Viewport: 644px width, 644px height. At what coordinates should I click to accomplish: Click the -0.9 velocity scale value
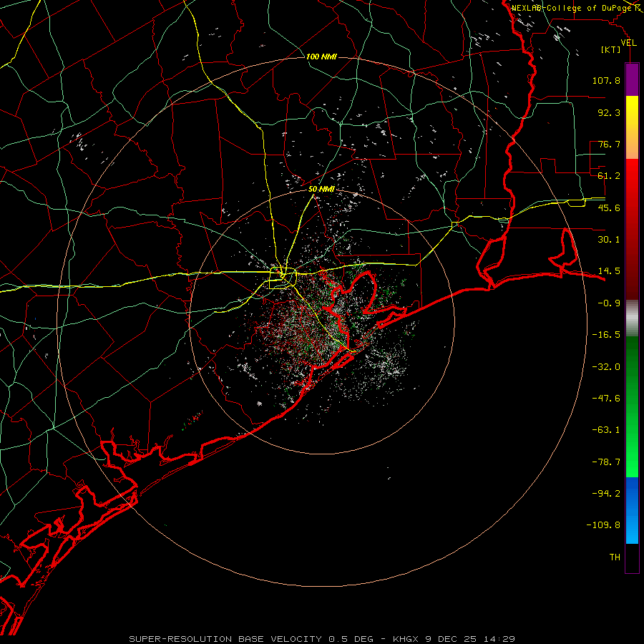(609, 303)
